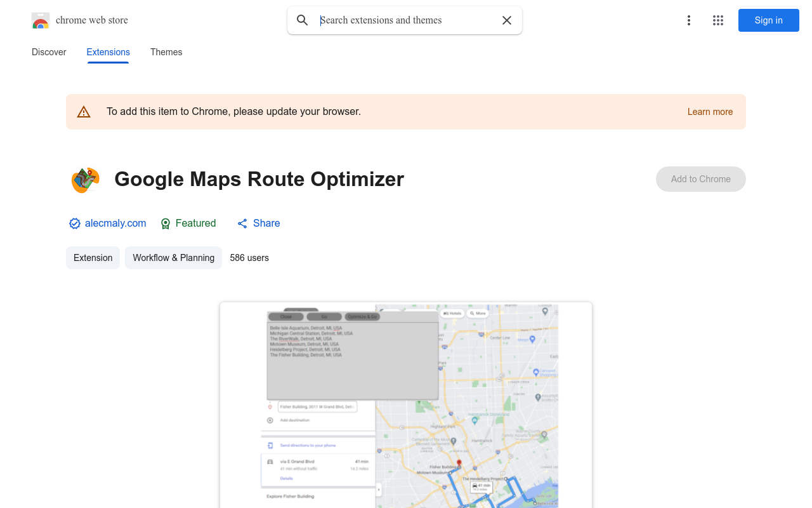
Task: Click the search magnifier icon
Action: [x=303, y=20]
